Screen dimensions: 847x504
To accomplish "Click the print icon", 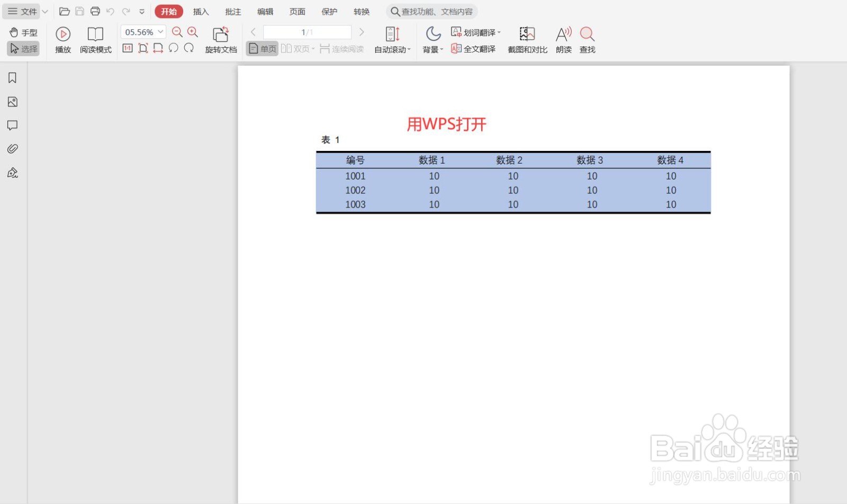I will 95,11.
